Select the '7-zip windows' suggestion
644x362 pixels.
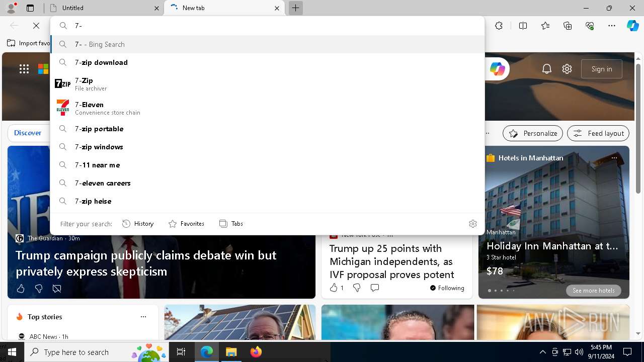coord(267,147)
